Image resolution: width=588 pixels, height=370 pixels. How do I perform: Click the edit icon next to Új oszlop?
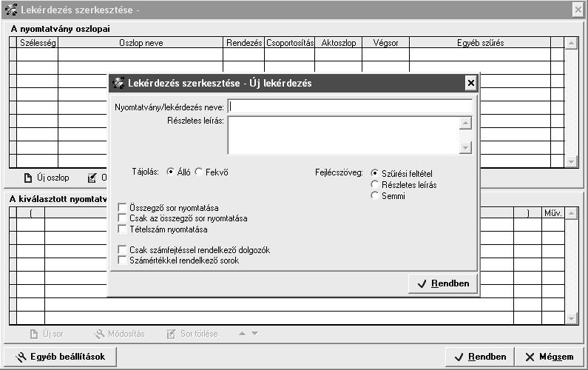pos(92,178)
